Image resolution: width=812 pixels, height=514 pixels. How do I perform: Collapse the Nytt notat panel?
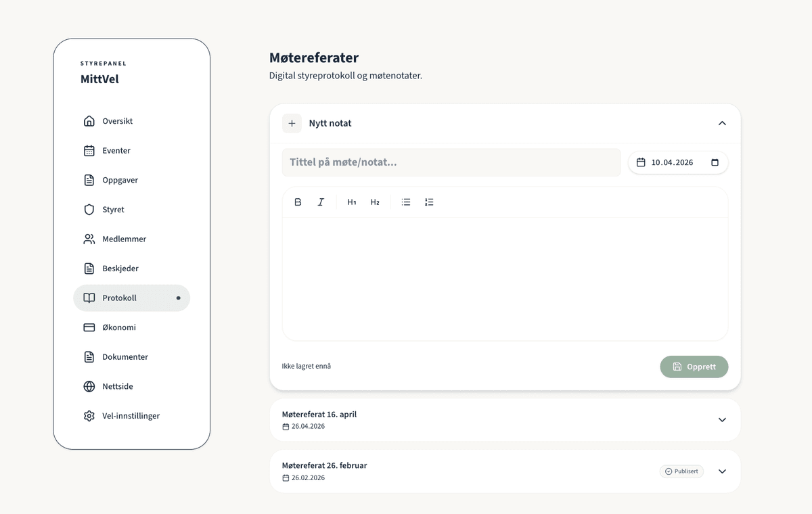(722, 123)
